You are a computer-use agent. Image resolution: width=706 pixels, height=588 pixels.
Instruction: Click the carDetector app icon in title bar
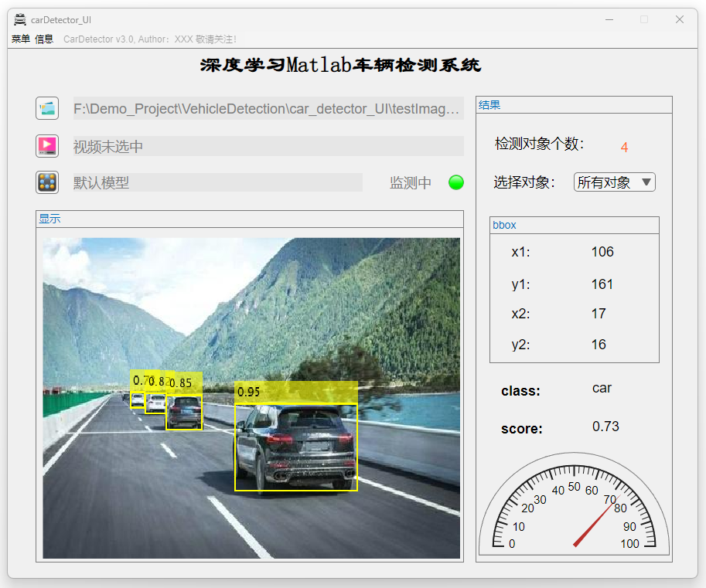tap(20, 19)
